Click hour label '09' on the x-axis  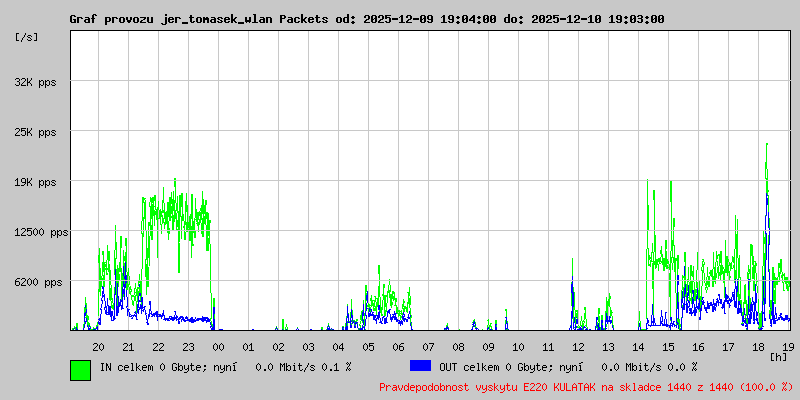tap(488, 347)
